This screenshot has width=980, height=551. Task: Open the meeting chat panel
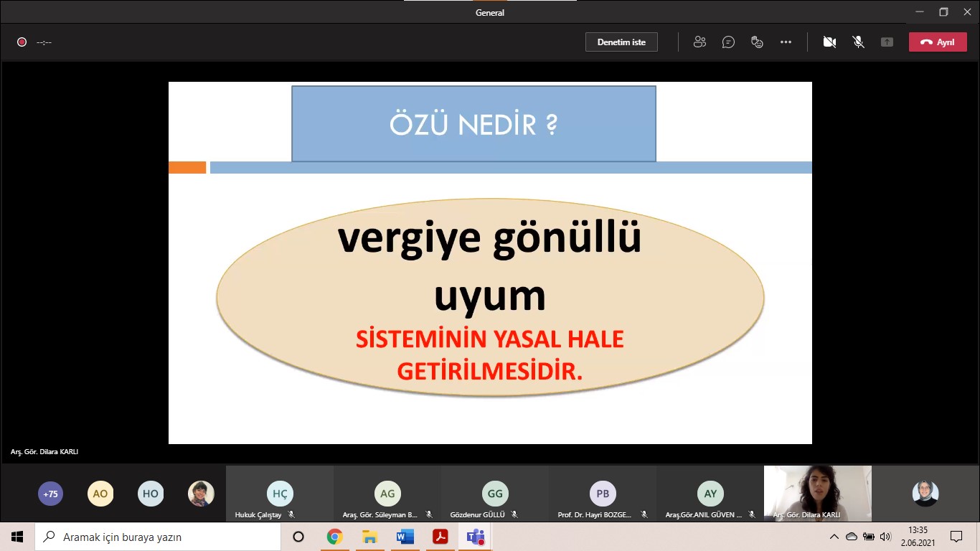point(728,42)
